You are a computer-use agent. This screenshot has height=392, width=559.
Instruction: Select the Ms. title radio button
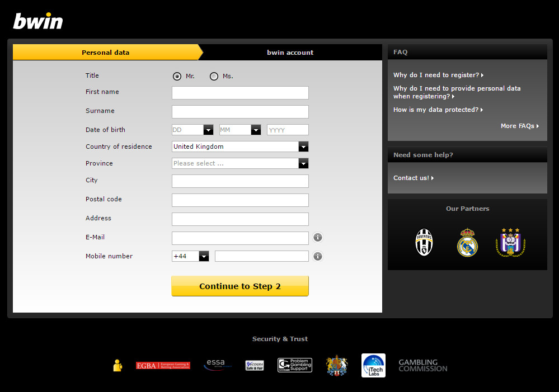click(x=214, y=76)
